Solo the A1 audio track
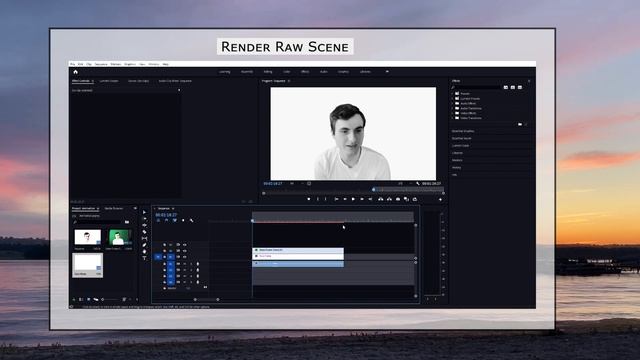 [191, 264]
